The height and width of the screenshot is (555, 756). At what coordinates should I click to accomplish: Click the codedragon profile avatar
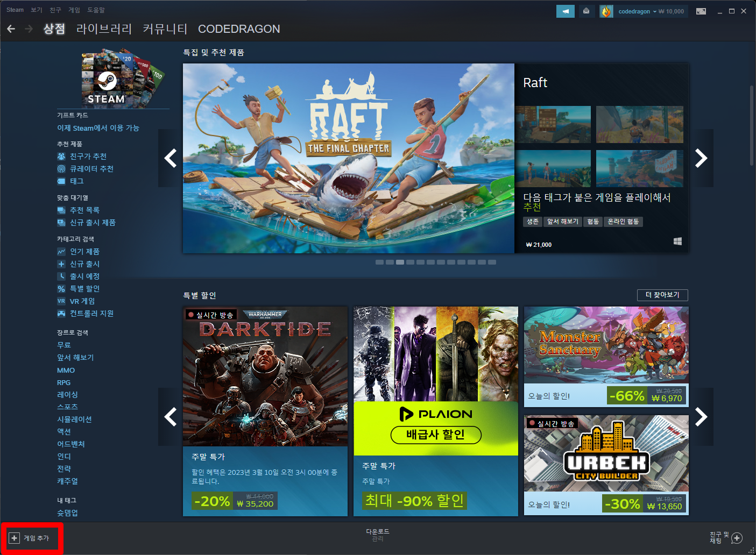606,11
